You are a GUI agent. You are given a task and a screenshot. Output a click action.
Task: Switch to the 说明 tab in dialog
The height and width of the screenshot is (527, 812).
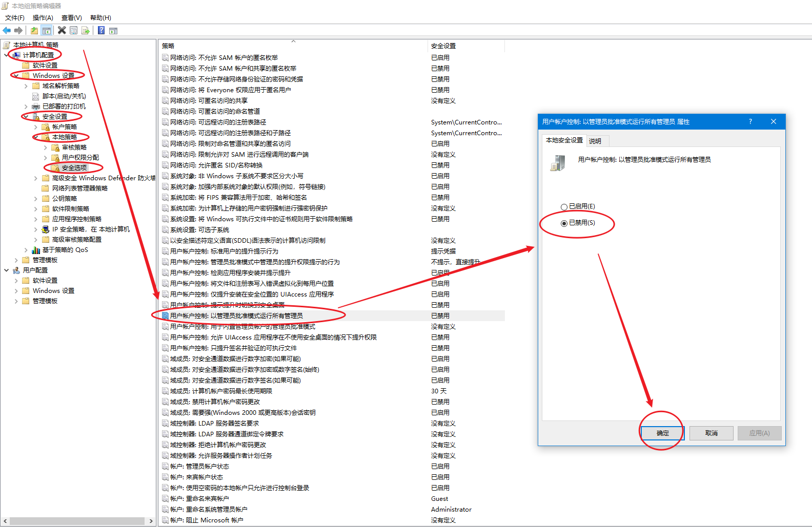coord(595,141)
